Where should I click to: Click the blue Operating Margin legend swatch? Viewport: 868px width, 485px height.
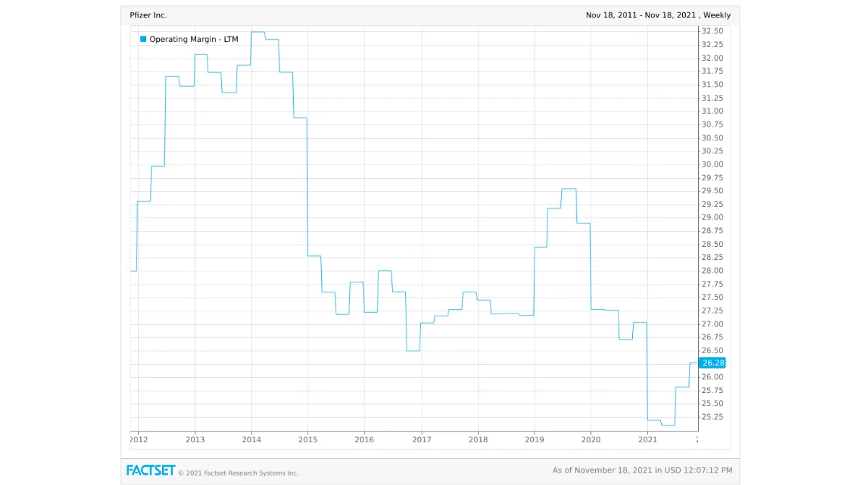pos(142,39)
